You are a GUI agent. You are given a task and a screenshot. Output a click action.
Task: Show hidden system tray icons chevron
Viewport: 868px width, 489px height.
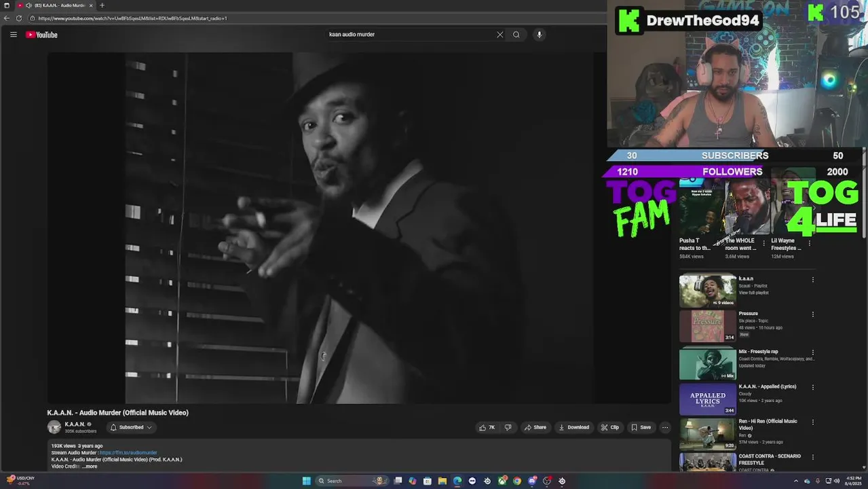click(x=796, y=481)
